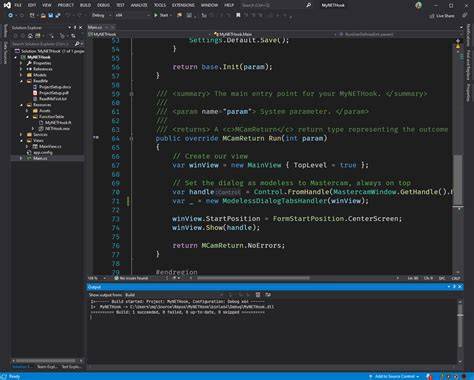Open the VIEW menu

pos(47,5)
